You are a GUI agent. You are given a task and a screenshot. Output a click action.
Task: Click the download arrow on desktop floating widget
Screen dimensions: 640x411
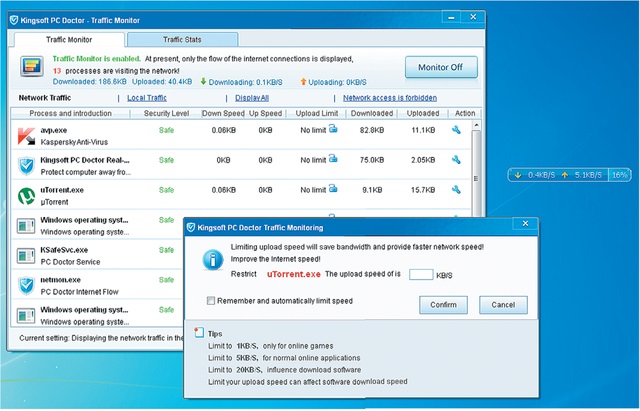tap(518, 175)
